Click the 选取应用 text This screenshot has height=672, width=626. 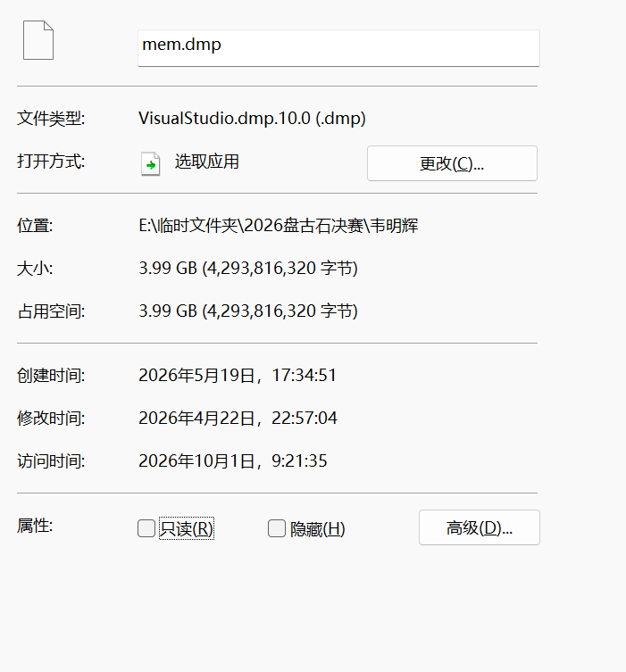point(206,162)
